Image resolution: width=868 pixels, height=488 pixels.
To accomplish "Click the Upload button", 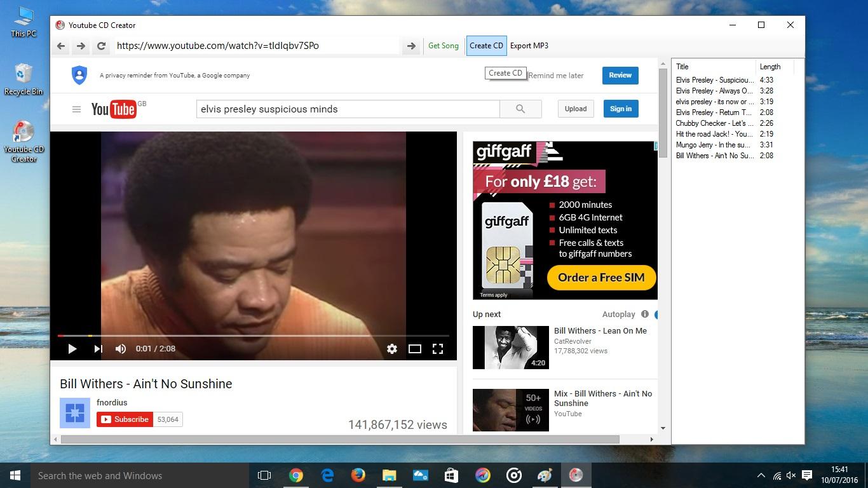I will 576,109.
